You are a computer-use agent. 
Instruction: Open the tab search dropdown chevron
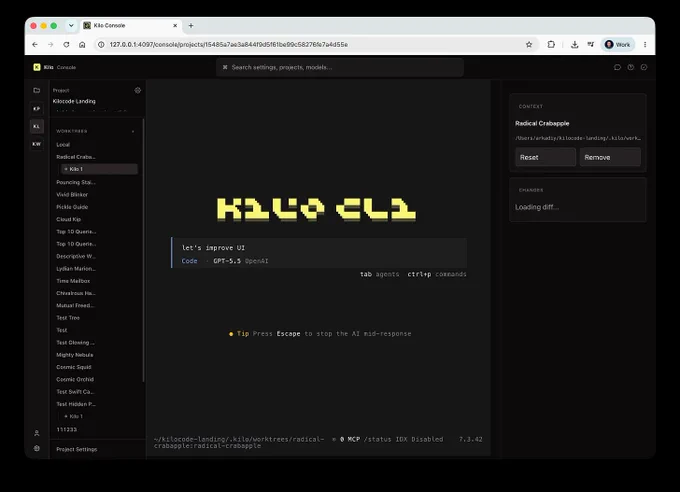(x=71, y=26)
